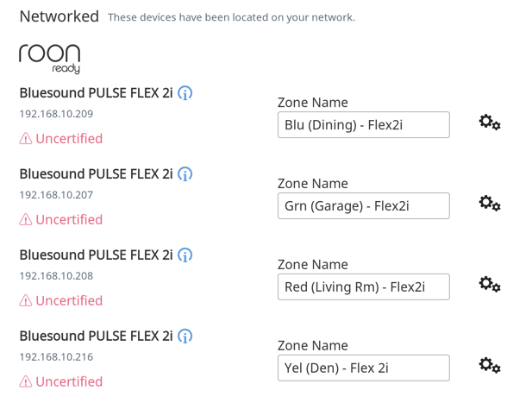The height and width of the screenshot is (409, 532).
Task: Click Uncertified warning for 192.168.10.208 device
Action: 61,301
